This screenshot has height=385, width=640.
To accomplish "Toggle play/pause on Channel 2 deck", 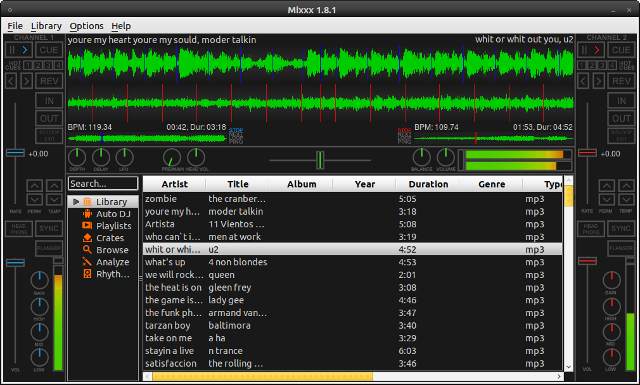I will pos(591,50).
